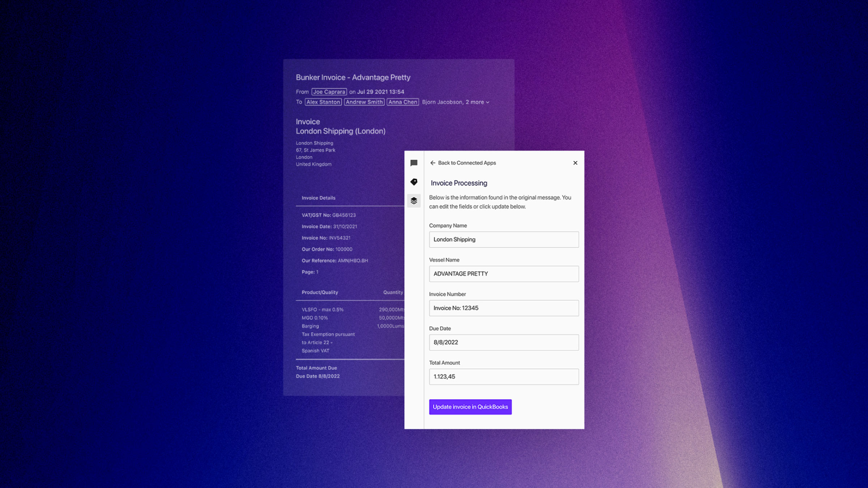Close the Invoice Processing panel
Viewport: 868px width, 488px height.
tap(575, 163)
